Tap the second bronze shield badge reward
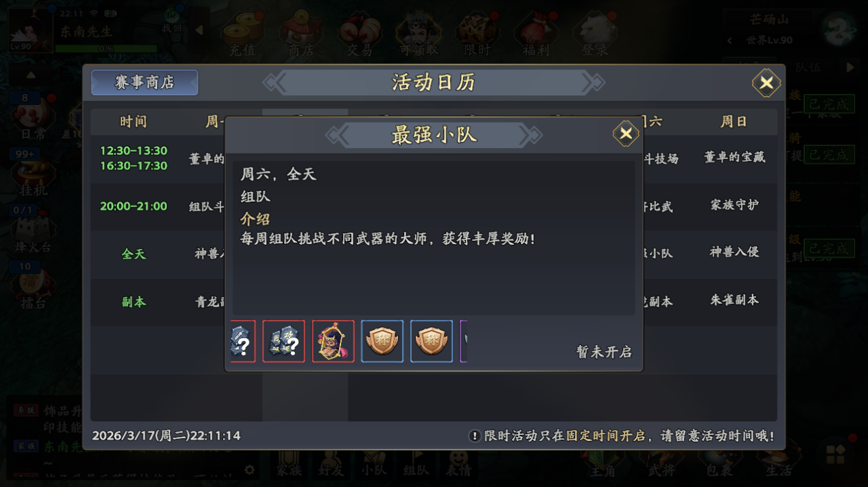The height and width of the screenshot is (487, 868). pyautogui.click(x=432, y=341)
